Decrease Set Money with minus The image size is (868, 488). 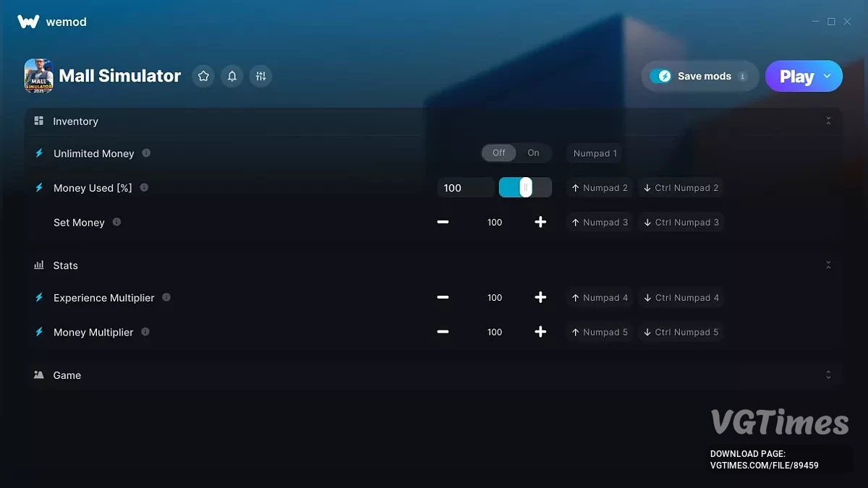pyautogui.click(x=443, y=222)
